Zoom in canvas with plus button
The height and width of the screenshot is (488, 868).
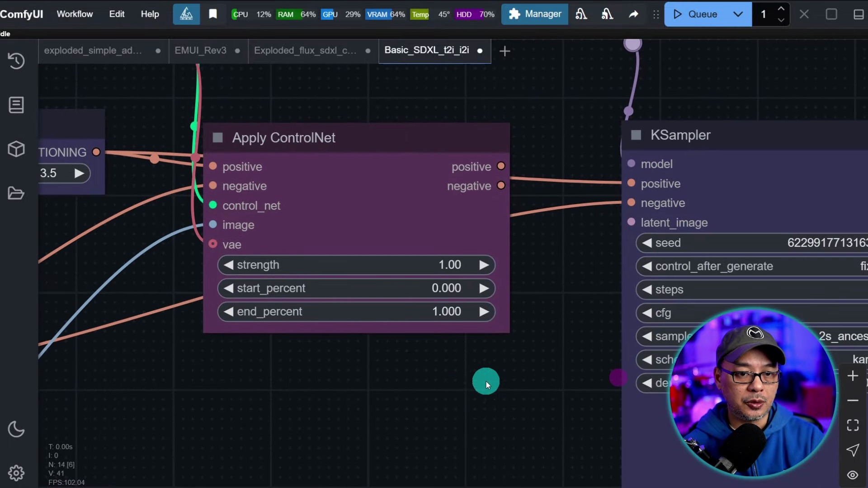853,376
